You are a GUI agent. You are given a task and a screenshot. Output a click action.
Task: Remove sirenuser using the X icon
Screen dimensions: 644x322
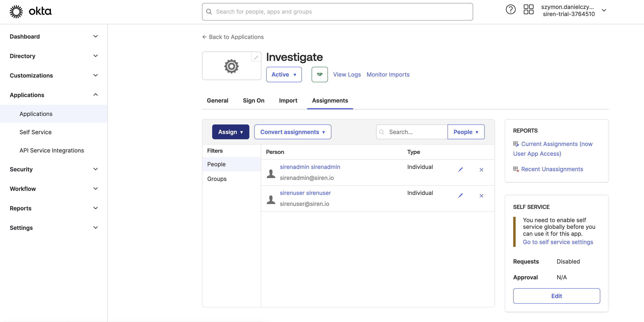pyautogui.click(x=481, y=196)
